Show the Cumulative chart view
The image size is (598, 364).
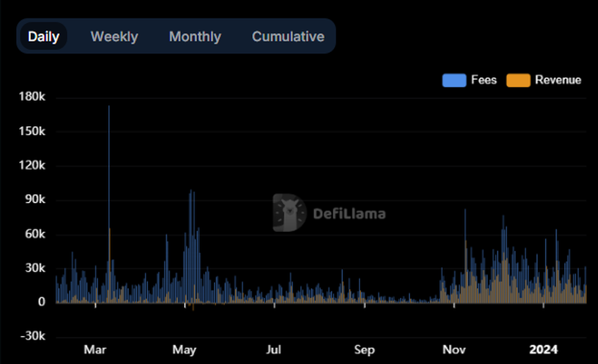pos(288,37)
